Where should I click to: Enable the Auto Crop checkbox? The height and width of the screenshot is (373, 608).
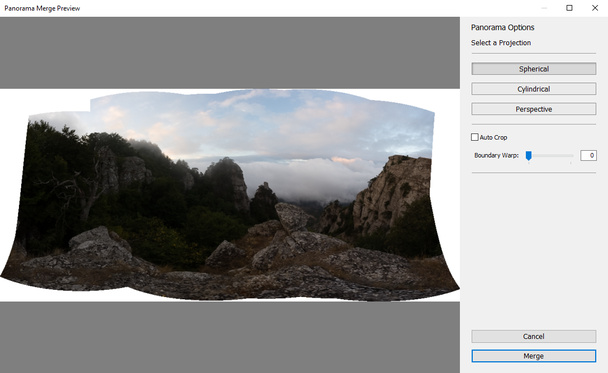475,137
